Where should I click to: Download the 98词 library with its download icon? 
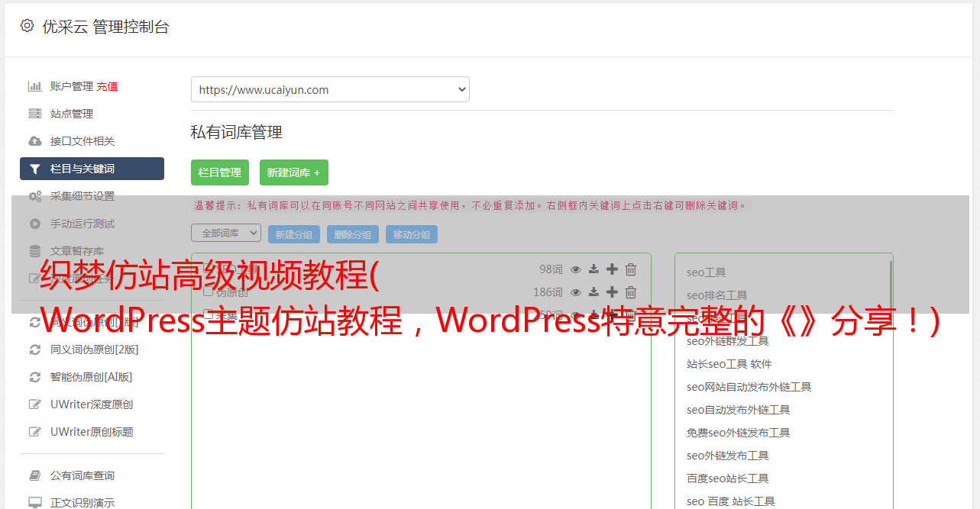pos(593,269)
